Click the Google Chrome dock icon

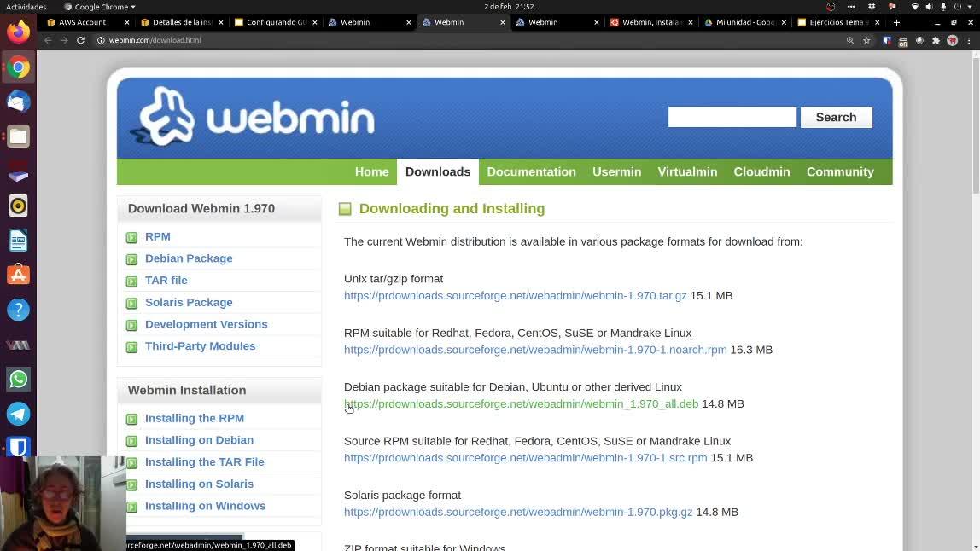[18, 67]
